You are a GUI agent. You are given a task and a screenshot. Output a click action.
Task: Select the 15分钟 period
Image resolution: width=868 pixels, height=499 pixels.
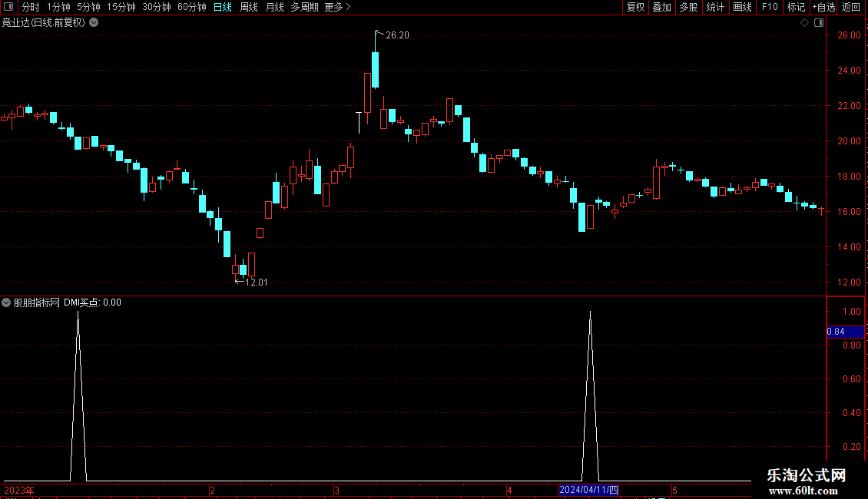(x=121, y=7)
